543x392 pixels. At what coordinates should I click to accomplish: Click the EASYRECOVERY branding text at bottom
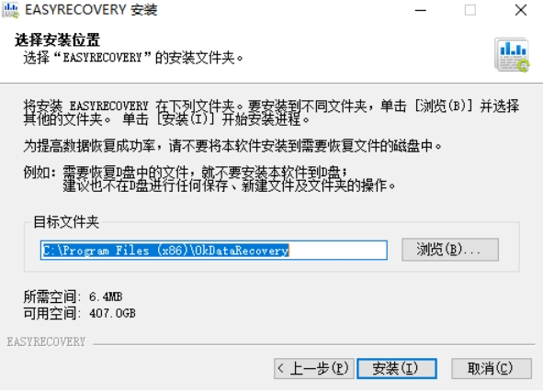click(46, 342)
